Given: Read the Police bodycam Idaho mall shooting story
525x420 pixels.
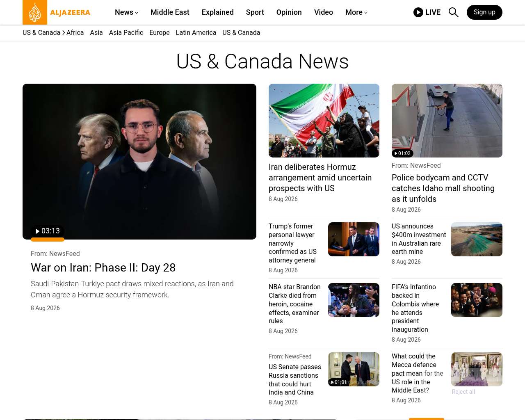Looking at the screenshot, I should pyautogui.click(x=443, y=188).
